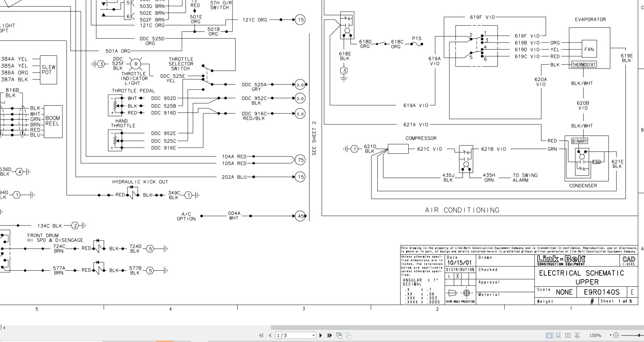
Task: Open the zoom level dropdown beside 150%
Action: click(610, 335)
